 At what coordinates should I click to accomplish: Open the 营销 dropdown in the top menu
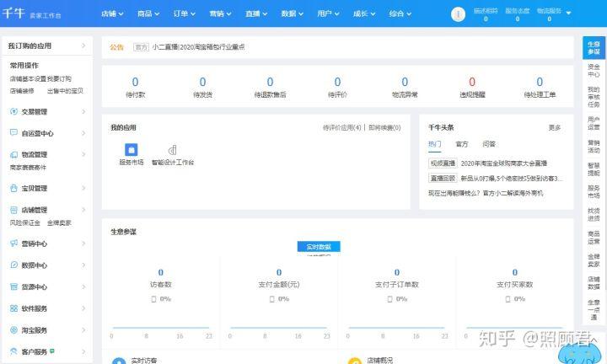click(x=220, y=13)
